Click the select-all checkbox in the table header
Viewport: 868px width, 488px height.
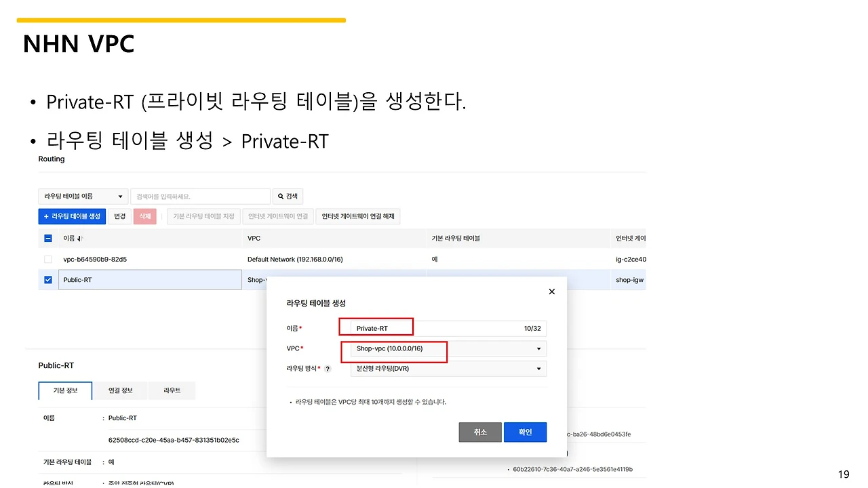pos(47,238)
